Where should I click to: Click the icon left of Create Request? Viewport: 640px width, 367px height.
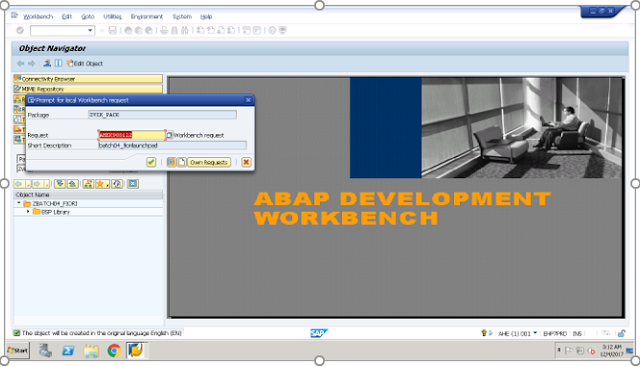point(171,162)
